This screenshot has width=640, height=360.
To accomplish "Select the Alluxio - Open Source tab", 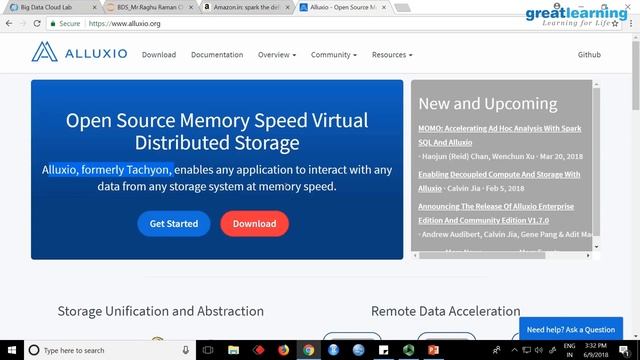I will click(342, 7).
